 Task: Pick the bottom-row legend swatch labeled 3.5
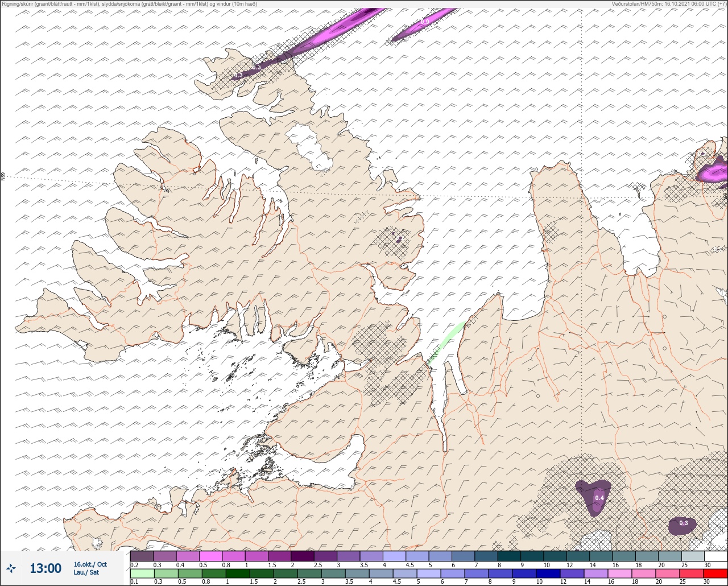tap(357, 573)
